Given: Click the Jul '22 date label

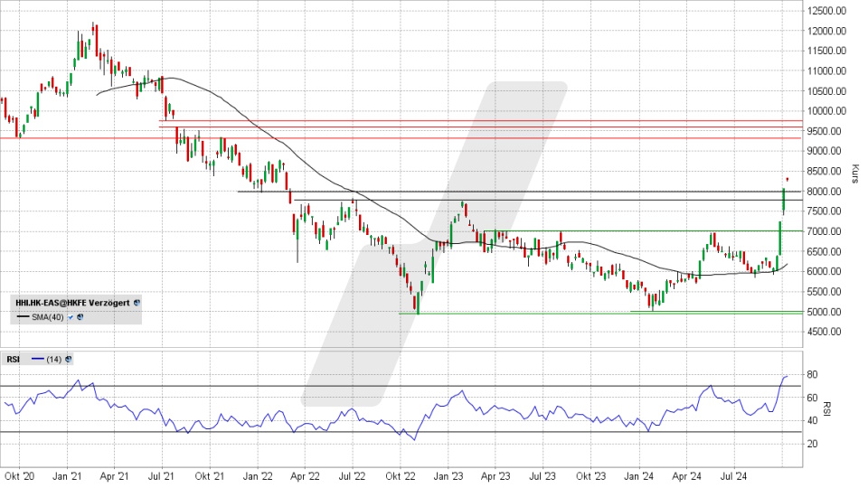Looking at the screenshot, I should 352,476.
